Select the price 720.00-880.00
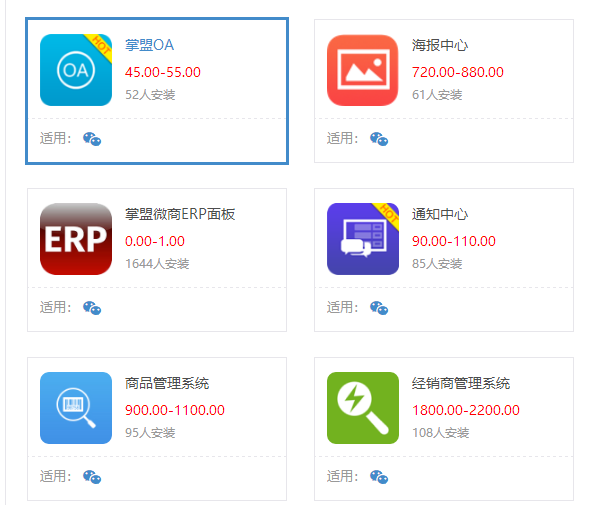The height and width of the screenshot is (505, 595). (458, 72)
